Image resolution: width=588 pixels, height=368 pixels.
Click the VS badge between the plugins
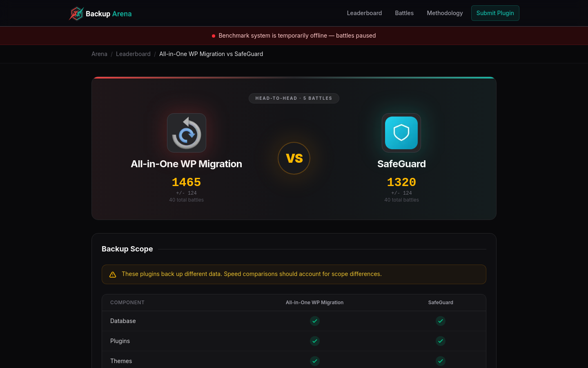(x=294, y=158)
